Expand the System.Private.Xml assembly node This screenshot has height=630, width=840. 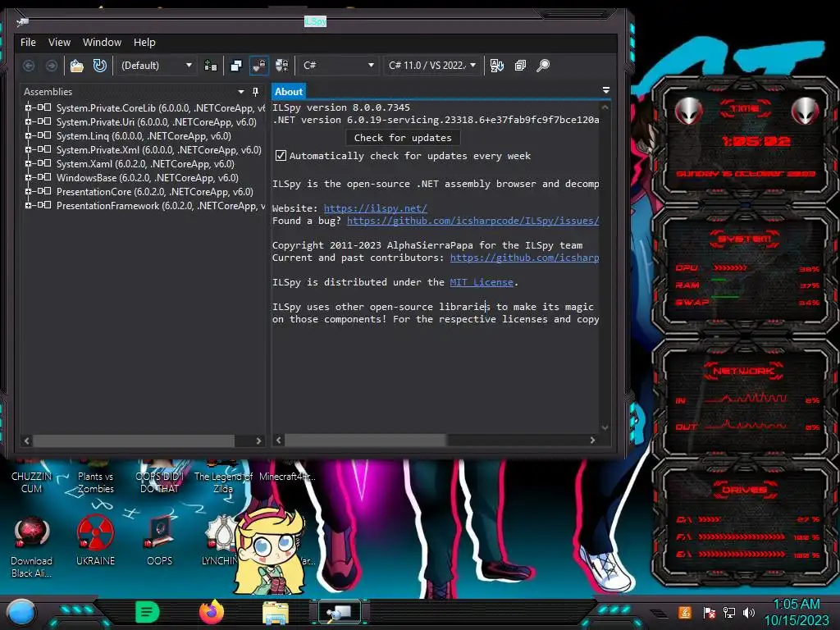point(28,149)
